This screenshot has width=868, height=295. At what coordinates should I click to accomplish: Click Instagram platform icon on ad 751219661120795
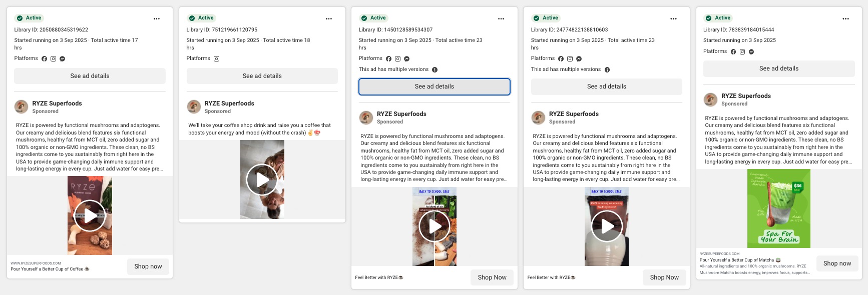(216, 58)
